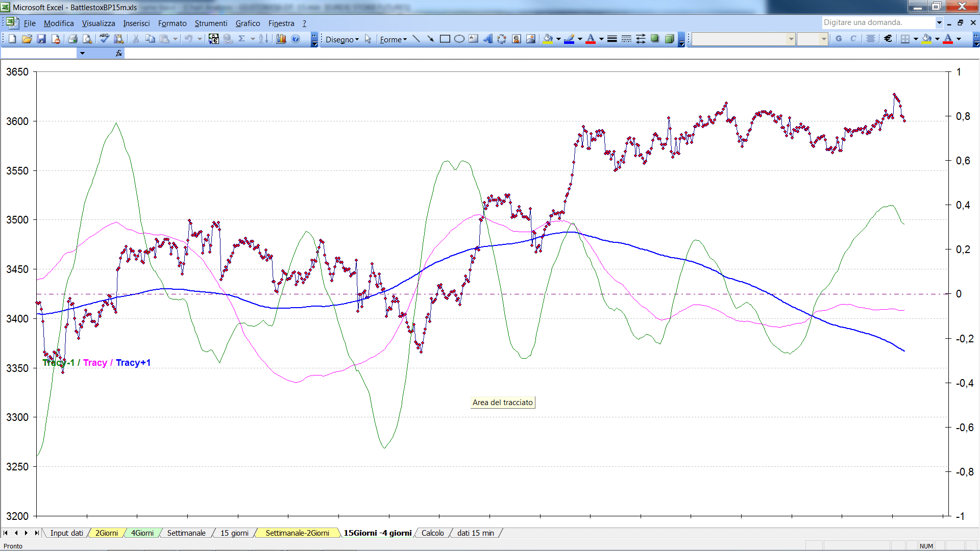Click the Undo arrow icon
980x551 pixels.
tap(188, 39)
